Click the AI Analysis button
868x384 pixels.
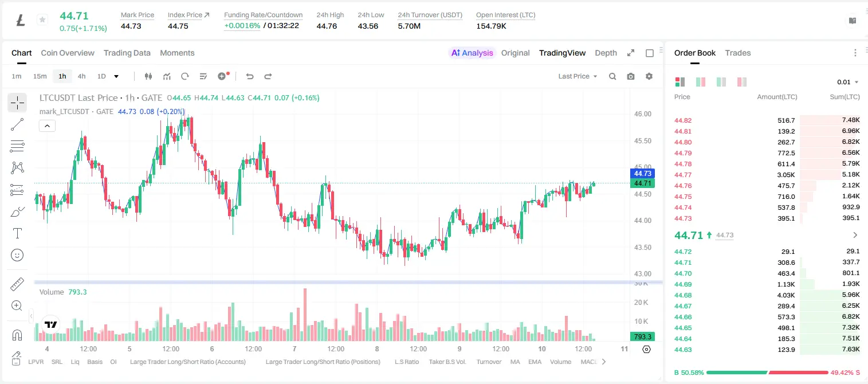coord(472,53)
